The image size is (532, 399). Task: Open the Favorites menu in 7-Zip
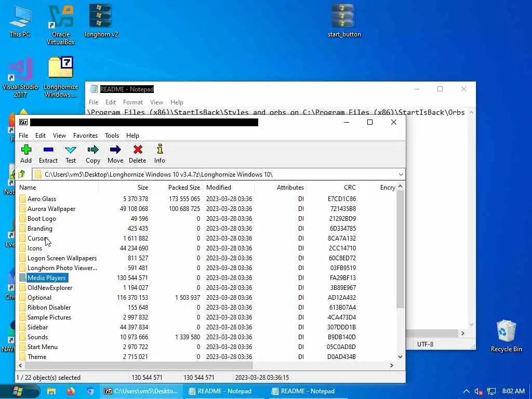[x=86, y=136]
